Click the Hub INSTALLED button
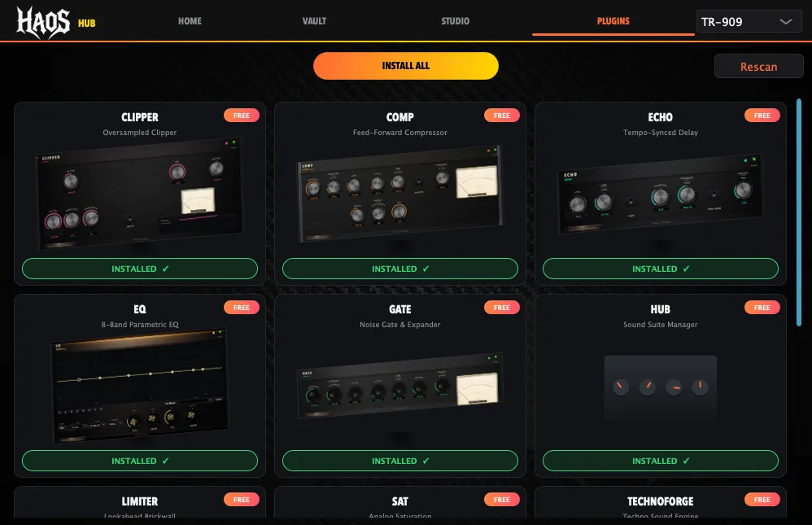Image resolution: width=812 pixels, height=525 pixels. pyautogui.click(x=661, y=461)
